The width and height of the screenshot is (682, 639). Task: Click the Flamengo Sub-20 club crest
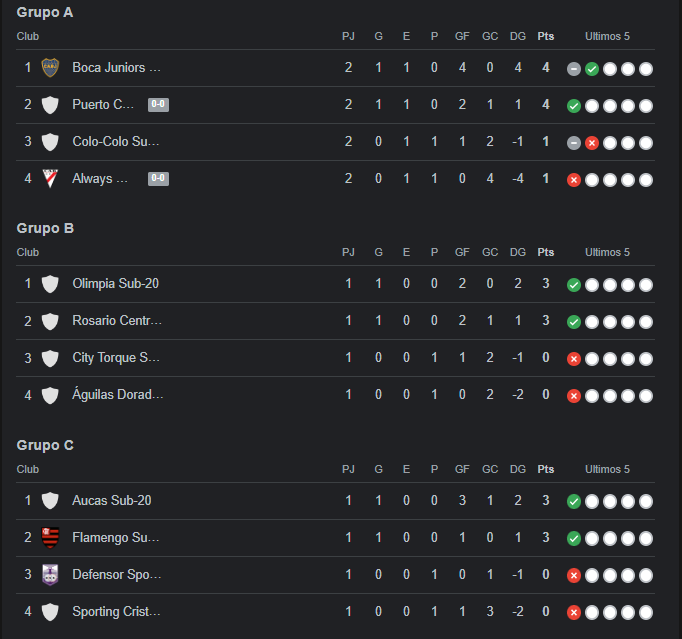point(50,538)
